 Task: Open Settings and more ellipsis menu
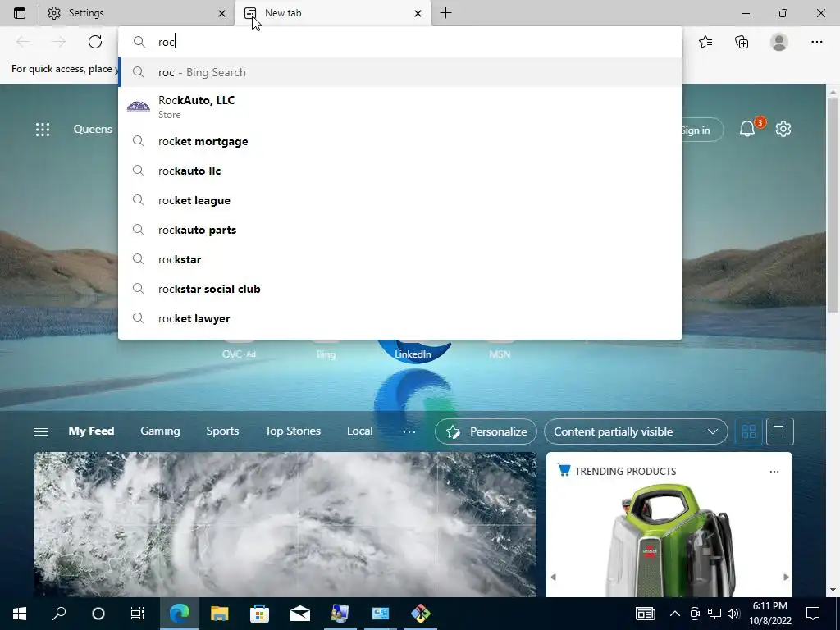[x=816, y=42]
